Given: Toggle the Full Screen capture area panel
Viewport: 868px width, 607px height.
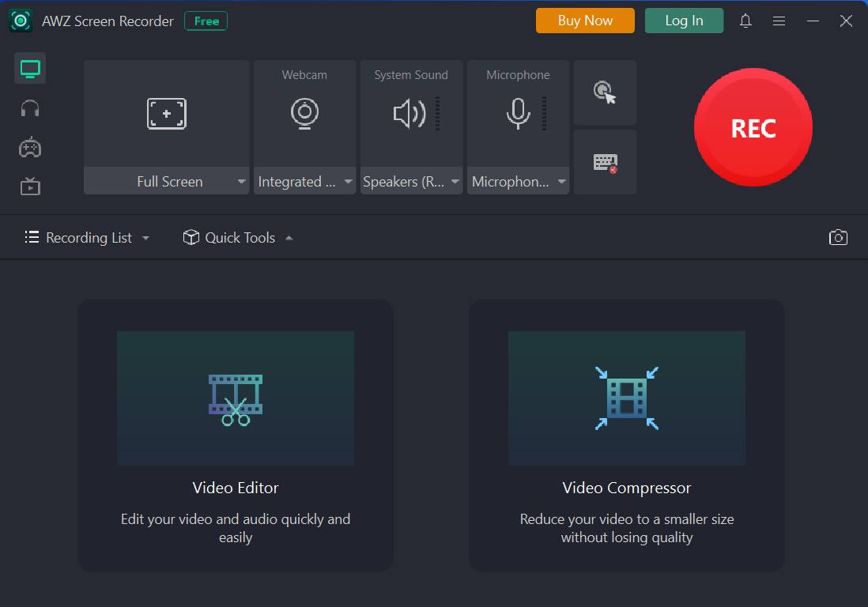Looking at the screenshot, I should [166, 113].
